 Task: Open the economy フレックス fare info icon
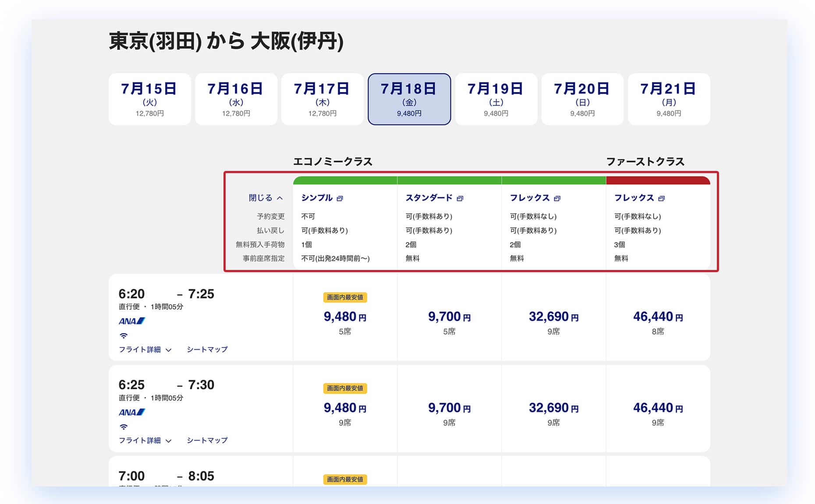(x=557, y=199)
